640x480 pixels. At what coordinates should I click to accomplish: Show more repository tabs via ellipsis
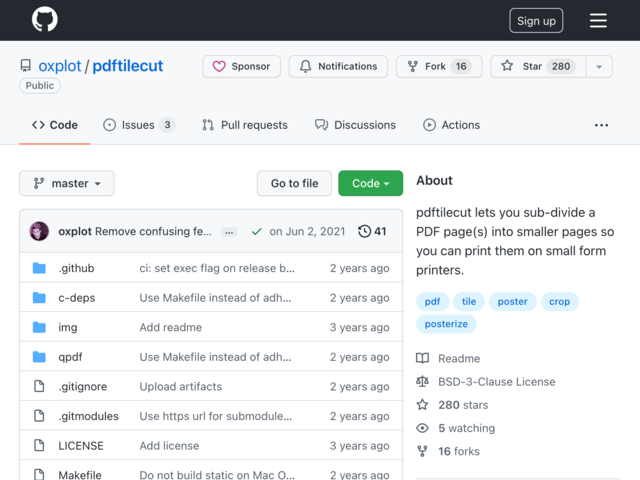click(601, 125)
